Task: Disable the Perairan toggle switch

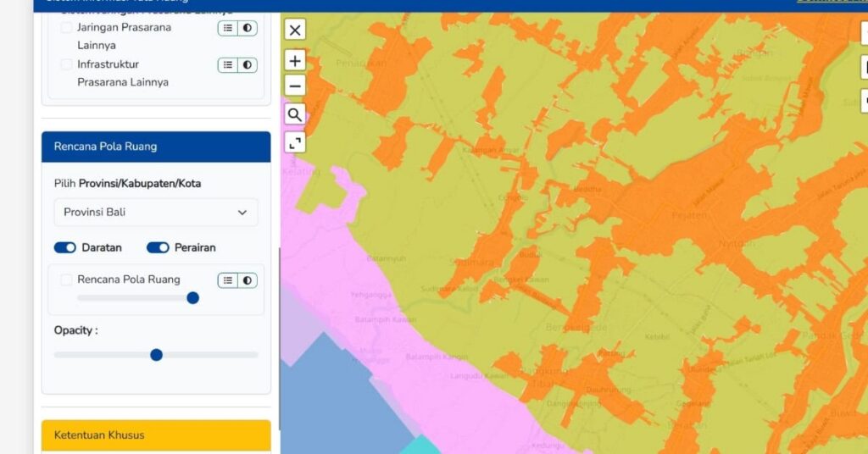Action: (x=158, y=247)
